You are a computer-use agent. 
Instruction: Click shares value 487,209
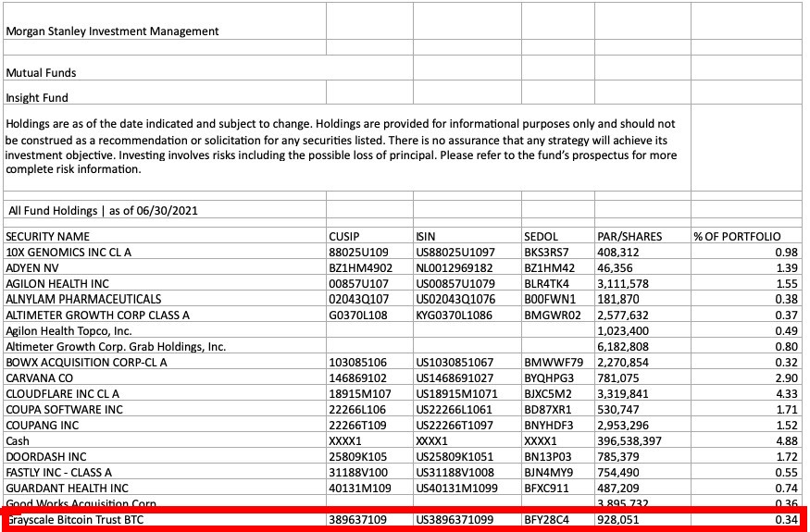tap(642, 489)
